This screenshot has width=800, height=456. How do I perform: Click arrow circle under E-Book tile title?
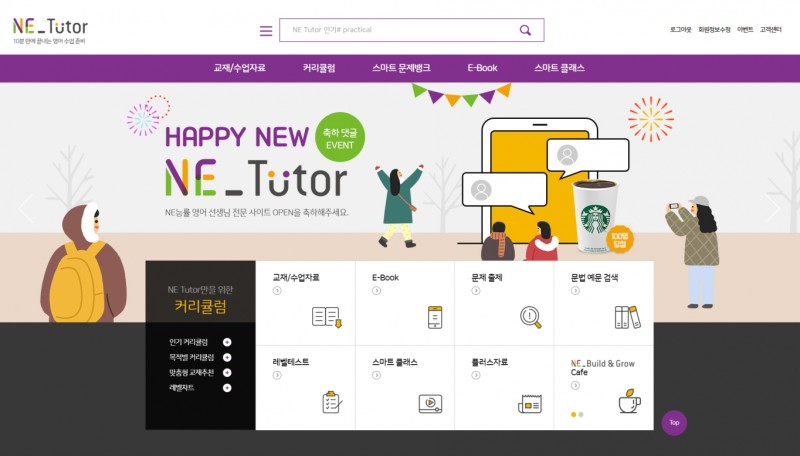[377, 290]
